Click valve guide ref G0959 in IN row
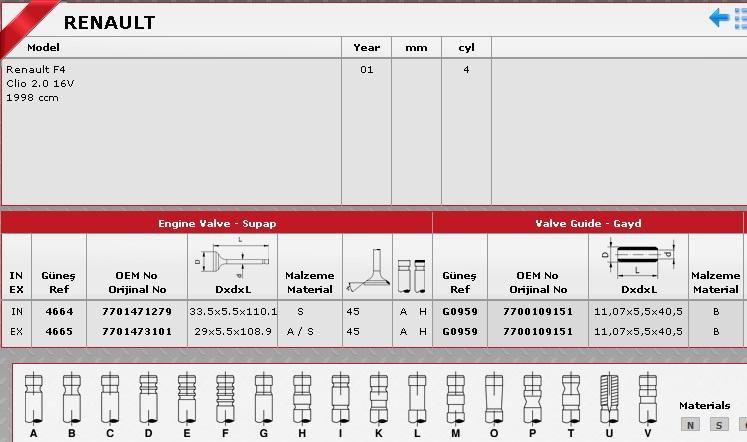 460,311
